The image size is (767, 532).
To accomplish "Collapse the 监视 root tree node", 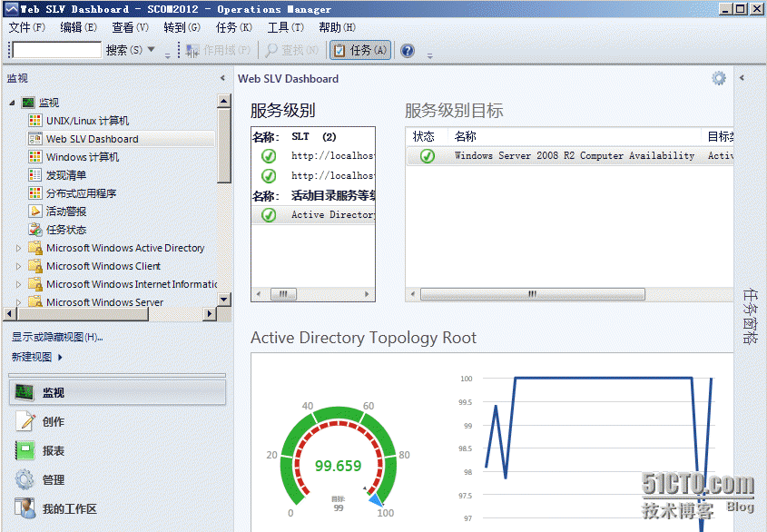I will [12, 103].
